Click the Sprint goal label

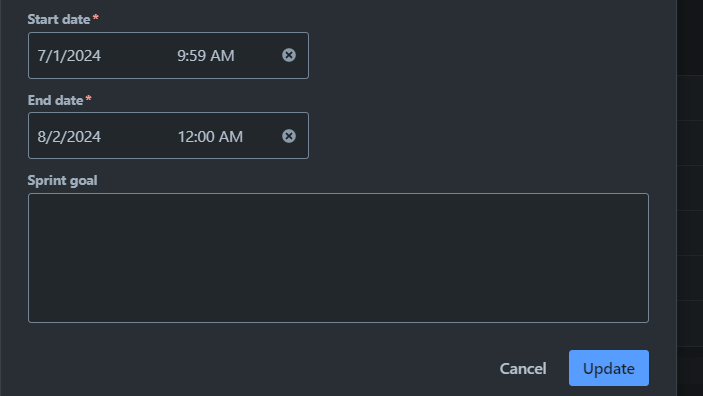(x=62, y=180)
